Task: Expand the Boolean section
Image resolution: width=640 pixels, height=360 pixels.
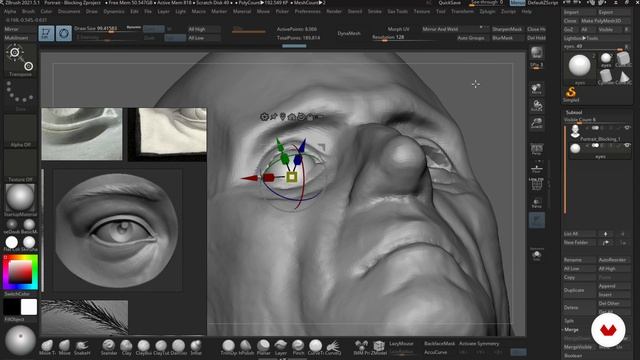Action: coord(573,356)
